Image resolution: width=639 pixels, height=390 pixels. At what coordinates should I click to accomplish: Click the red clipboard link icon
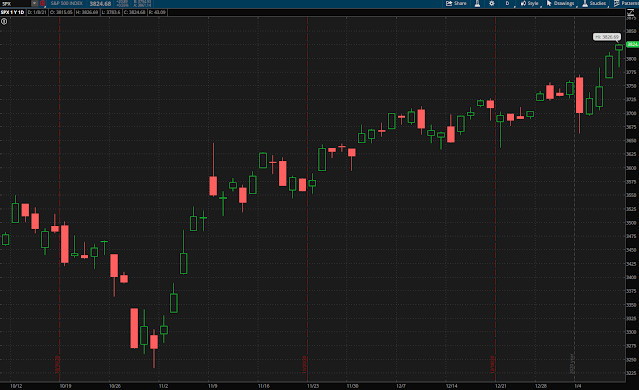[x=43, y=4]
